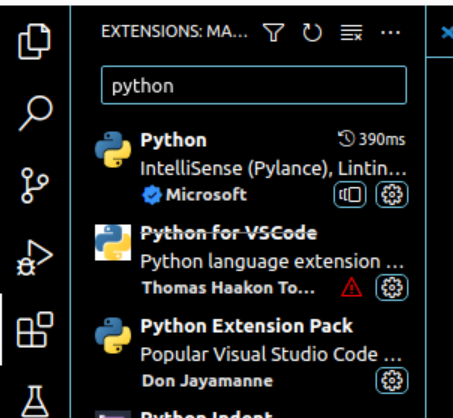Viewport: 453px width, 418px height.
Task: Click the Python Extension Pack logo thumbnail
Action: point(113,335)
